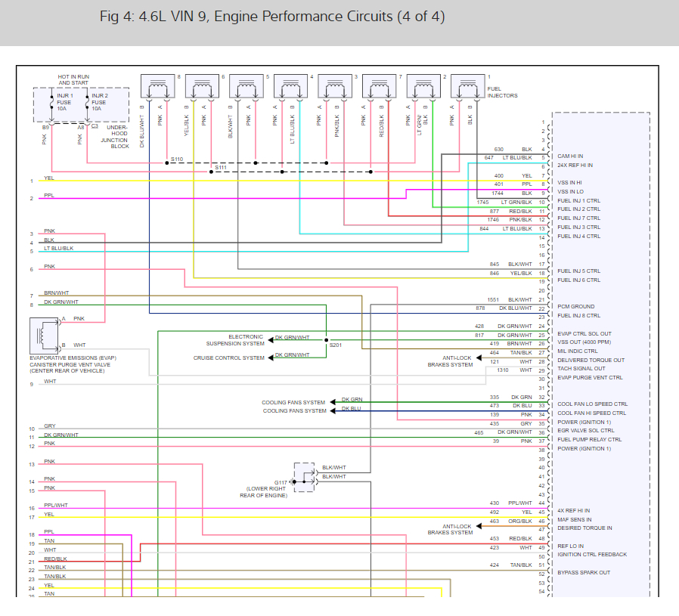
Task: Click the 'FUEL INJ 5 CTRL' label
Action: [x=578, y=271]
